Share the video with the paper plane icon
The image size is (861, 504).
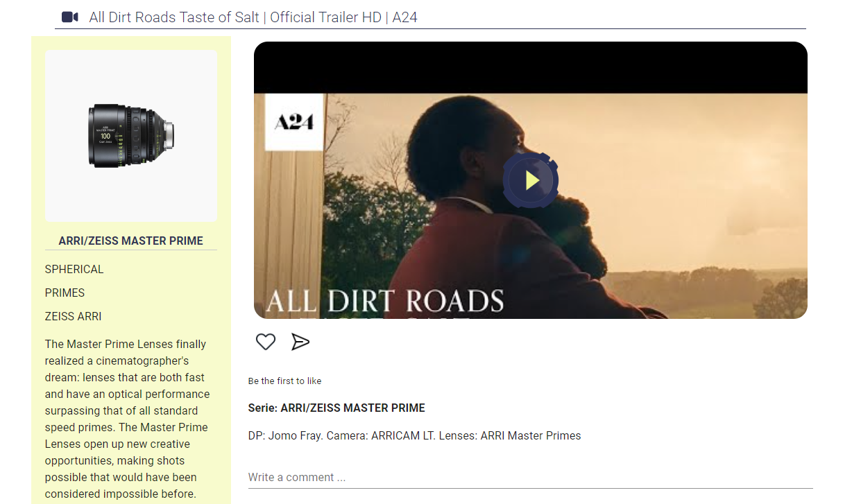(300, 342)
